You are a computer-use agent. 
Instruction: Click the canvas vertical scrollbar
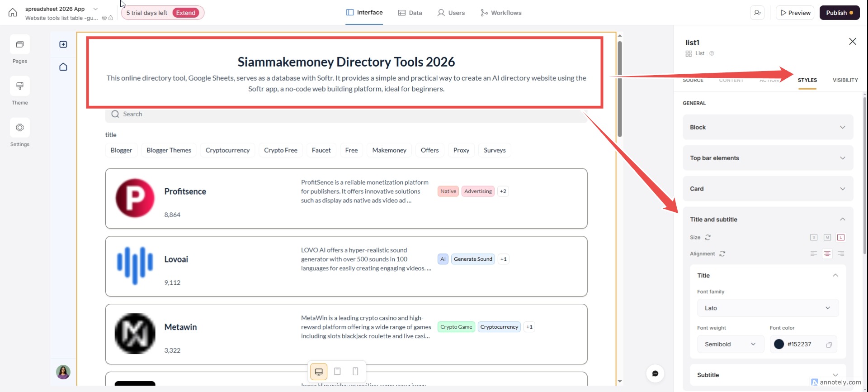click(620, 89)
